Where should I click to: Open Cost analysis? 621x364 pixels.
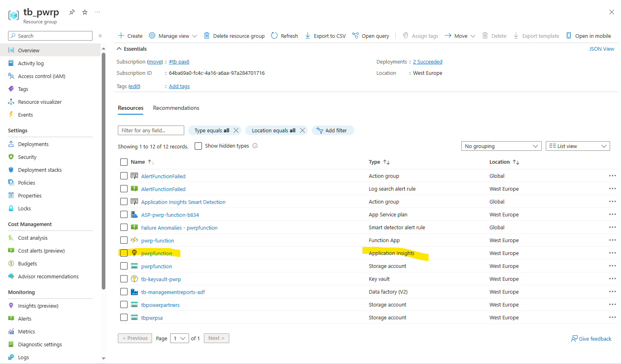pos(33,238)
